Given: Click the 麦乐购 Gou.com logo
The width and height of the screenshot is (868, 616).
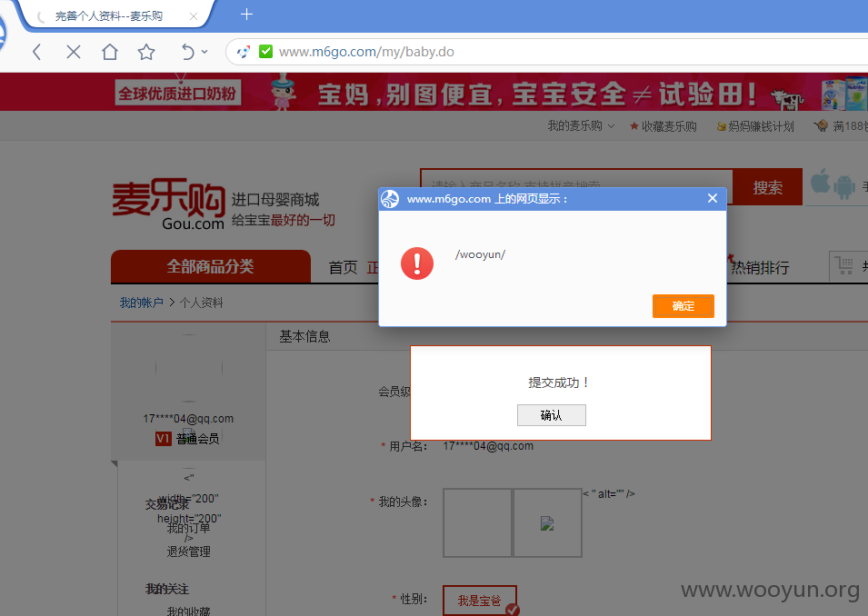Looking at the screenshot, I should pos(168,204).
